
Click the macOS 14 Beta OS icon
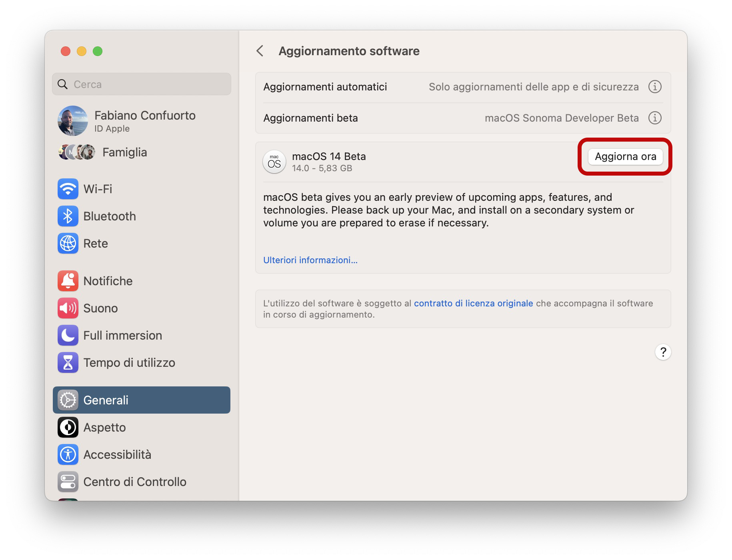[274, 162]
